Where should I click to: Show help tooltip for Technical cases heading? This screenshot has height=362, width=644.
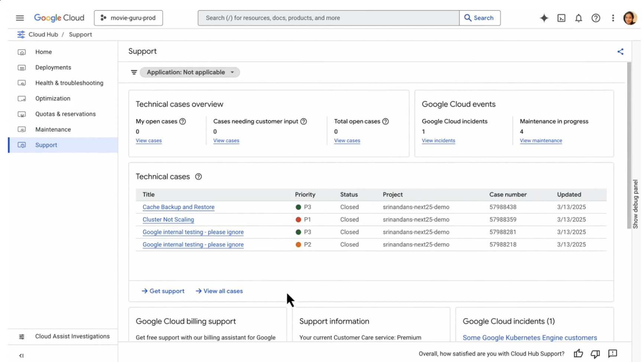tap(198, 177)
